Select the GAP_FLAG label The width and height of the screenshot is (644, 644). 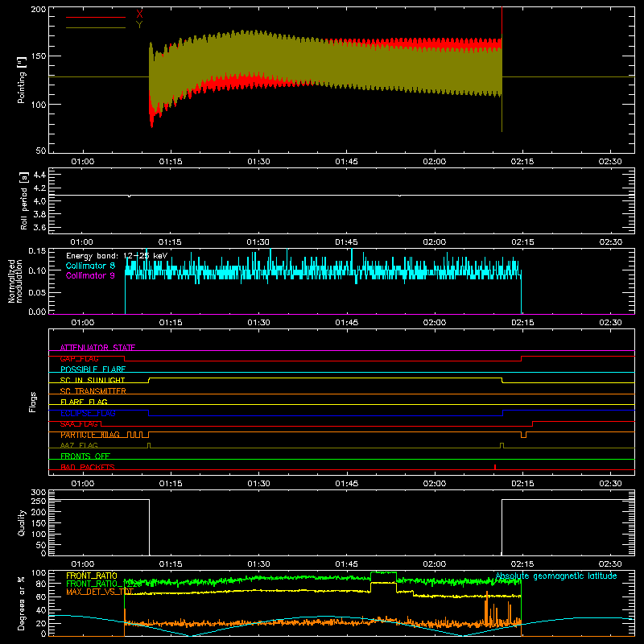tap(79, 358)
